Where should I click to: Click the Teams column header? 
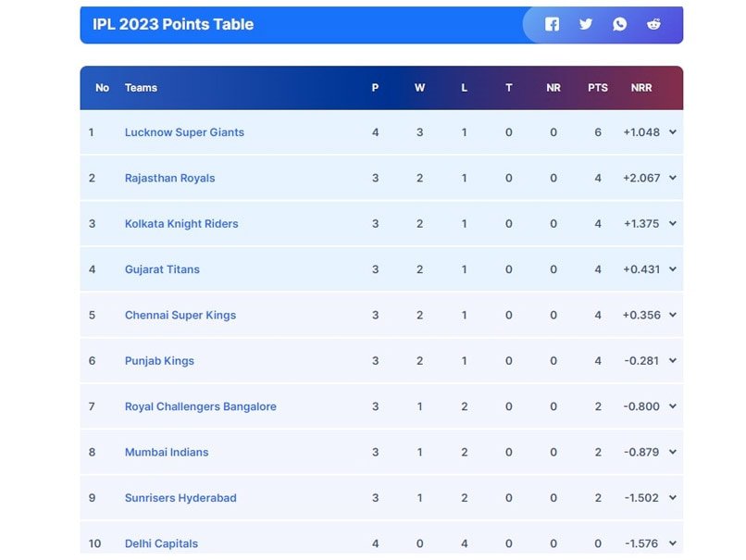[141, 88]
